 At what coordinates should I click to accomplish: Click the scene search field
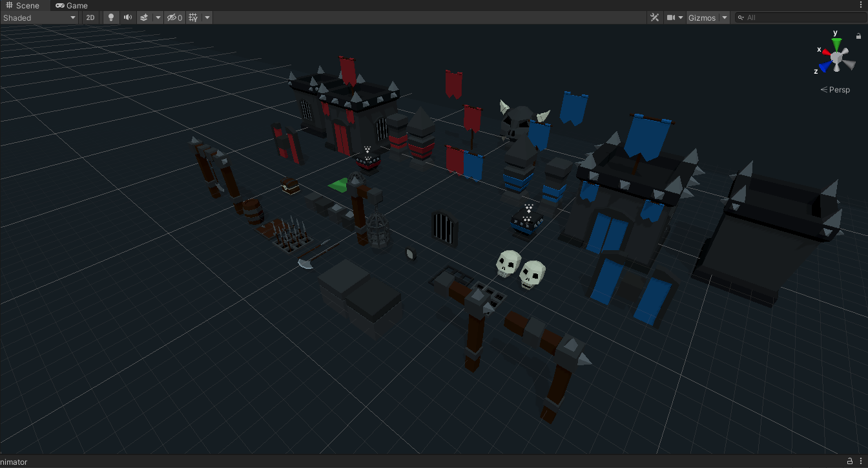(x=801, y=17)
